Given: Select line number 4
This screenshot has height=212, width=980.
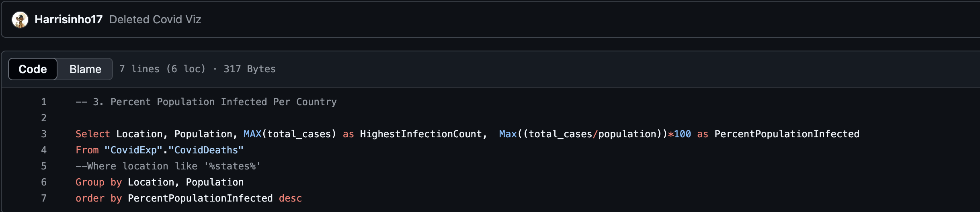Looking at the screenshot, I should click(44, 150).
